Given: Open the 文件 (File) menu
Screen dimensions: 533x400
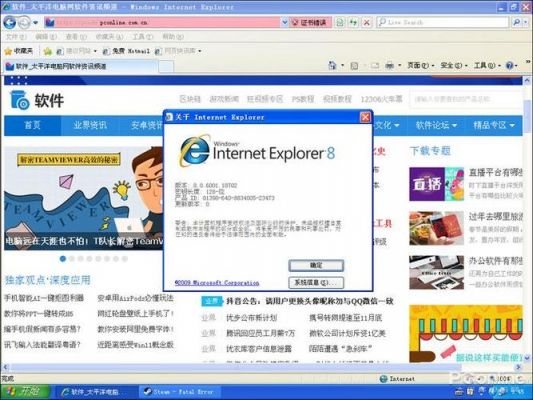Looking at the screenshot, I should pyautogui.click(x=16, y=37).
